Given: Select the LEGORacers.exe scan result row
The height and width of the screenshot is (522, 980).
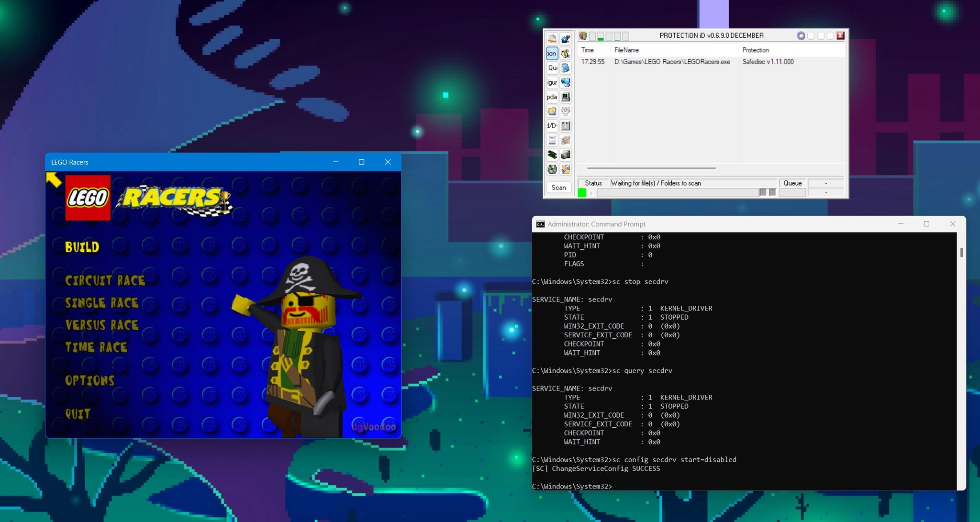Looking at the screenshot, I should click(x=672, y=62).
